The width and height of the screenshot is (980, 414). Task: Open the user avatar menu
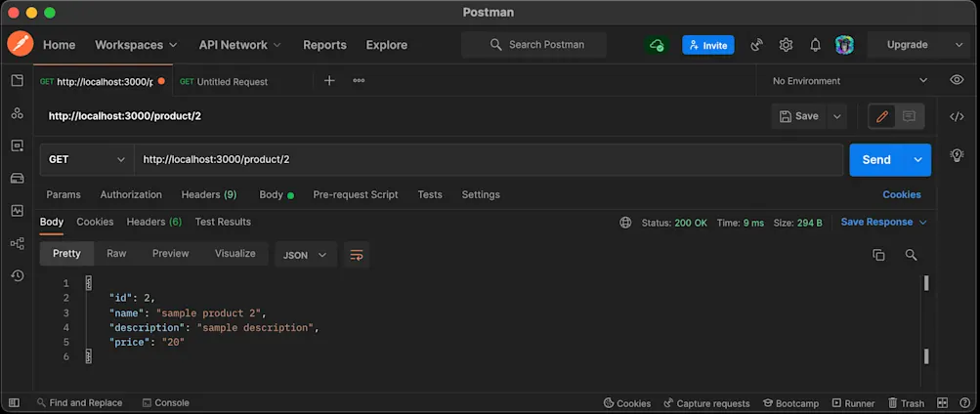pos(844,45)
